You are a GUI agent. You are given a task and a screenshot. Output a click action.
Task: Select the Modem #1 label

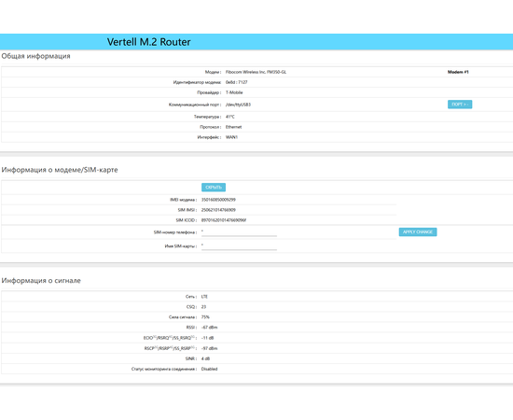458,72
